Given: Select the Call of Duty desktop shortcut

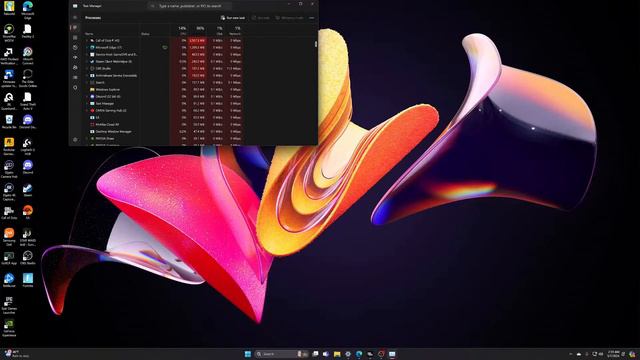Looking at the screenshot, I should [9, 213].
